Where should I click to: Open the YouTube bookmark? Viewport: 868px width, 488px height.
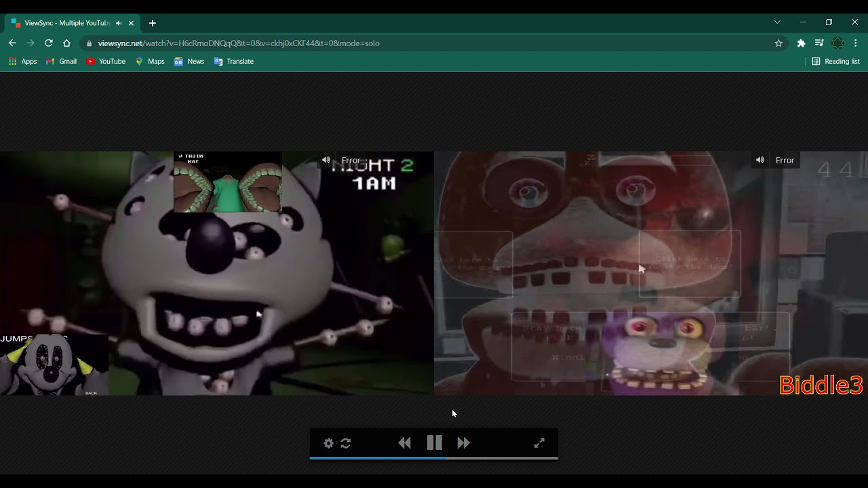[106, 61]
